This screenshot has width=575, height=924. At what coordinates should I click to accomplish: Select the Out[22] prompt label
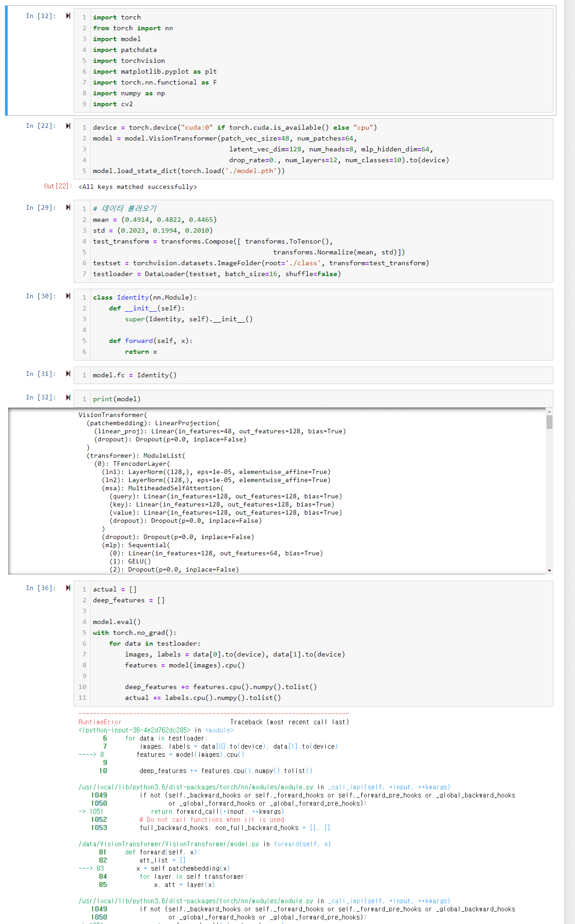click(x=58, y=186)
